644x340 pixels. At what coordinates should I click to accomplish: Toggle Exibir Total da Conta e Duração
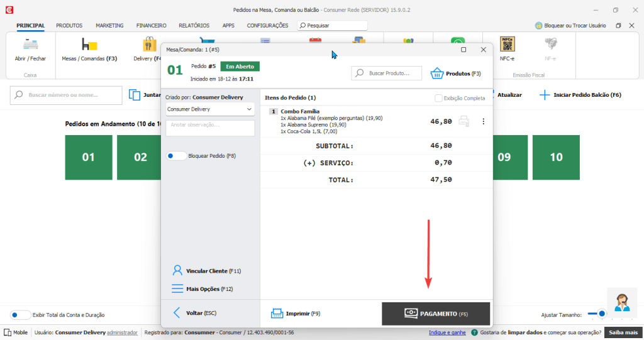coord(21,315)
